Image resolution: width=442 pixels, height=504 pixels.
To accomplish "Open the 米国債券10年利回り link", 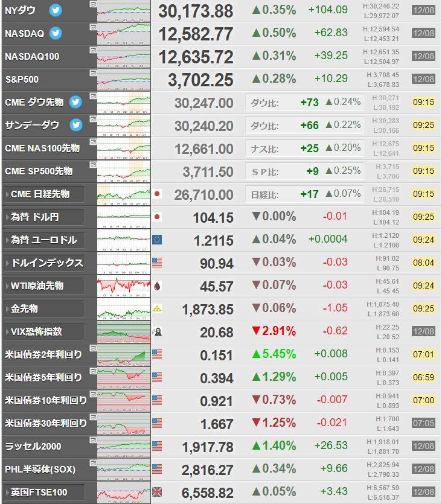I will (46, 401).
